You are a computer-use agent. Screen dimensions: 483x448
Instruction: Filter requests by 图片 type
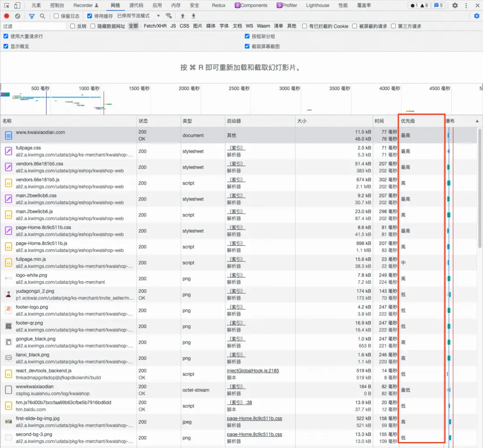(x=198, y=26)
